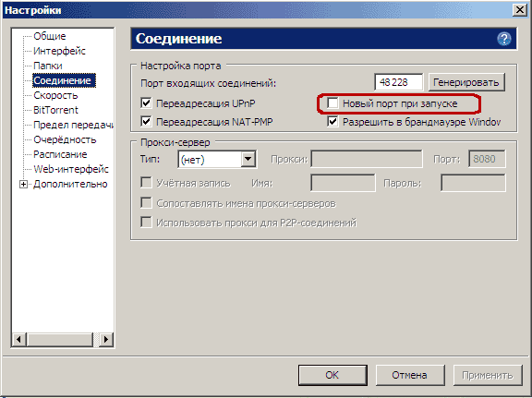
Task: Click the Генерировать button
Action: pos(466,82)
